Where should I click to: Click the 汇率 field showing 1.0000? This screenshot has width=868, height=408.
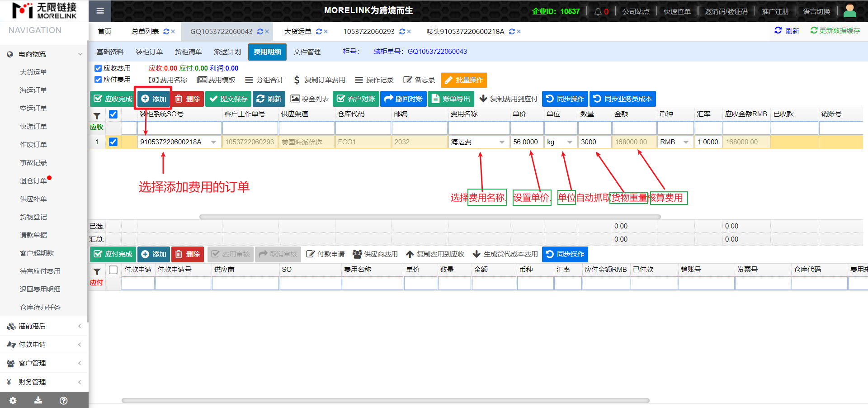click(708, 142)
